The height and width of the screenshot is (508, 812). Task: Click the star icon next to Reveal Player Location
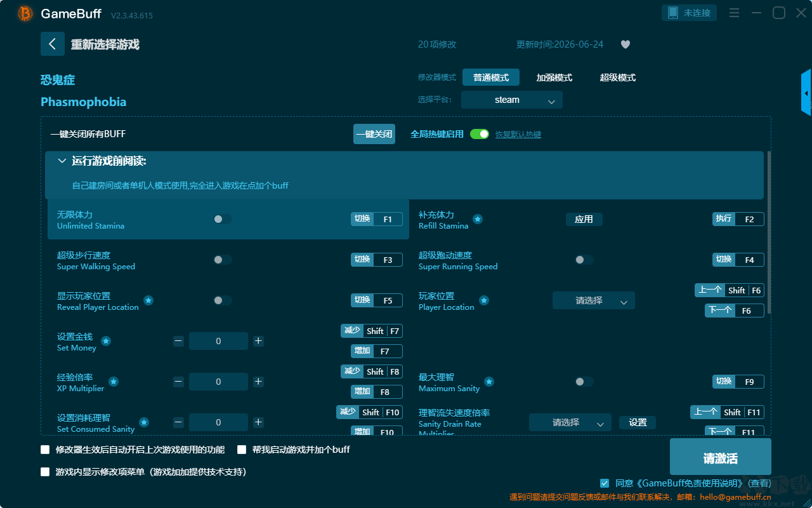point(148,300)
